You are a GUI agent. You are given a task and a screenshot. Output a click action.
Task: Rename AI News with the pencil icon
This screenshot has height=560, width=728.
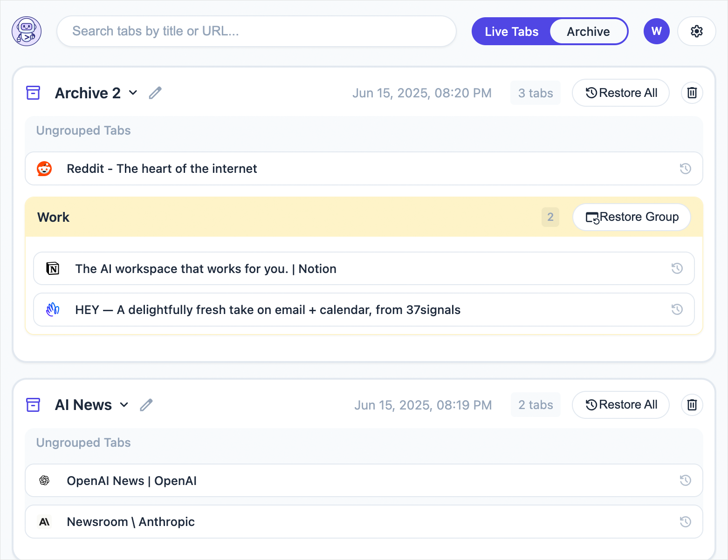(146, 405)
